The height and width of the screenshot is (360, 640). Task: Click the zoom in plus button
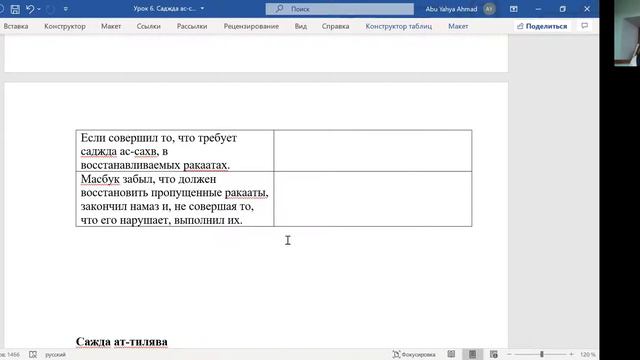coord(571,354)
